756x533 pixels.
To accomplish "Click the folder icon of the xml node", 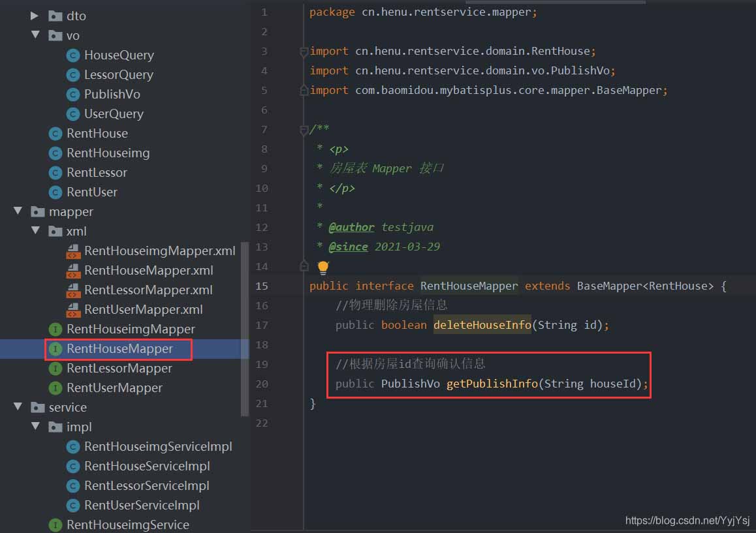I will coord(54,231).
